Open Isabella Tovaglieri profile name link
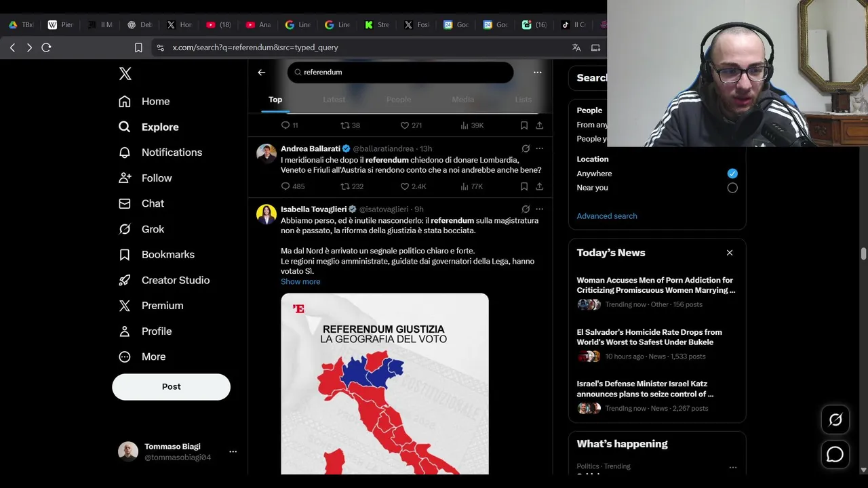Screen dimensions: 868x488 (x=314, y=209)
